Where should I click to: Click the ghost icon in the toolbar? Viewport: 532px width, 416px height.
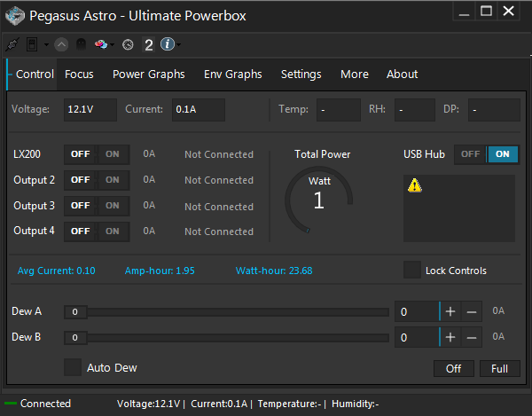(81, 44)
